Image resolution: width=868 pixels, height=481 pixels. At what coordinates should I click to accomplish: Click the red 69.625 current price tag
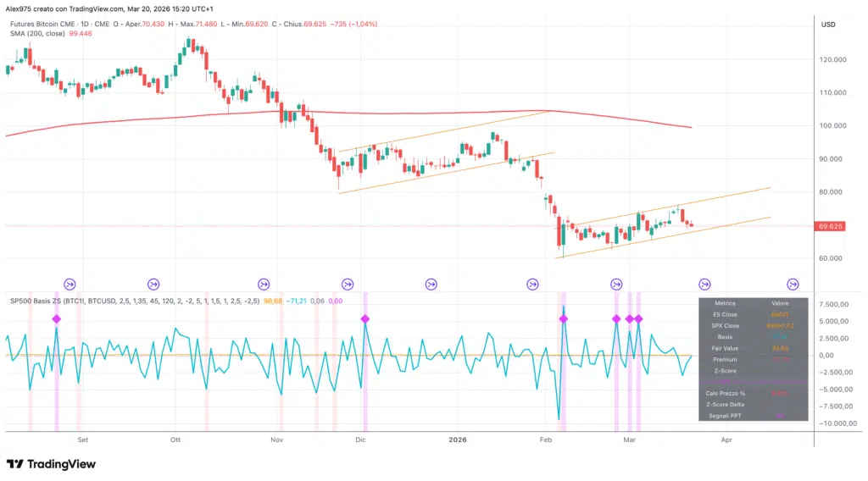click(x=830, y=226)
